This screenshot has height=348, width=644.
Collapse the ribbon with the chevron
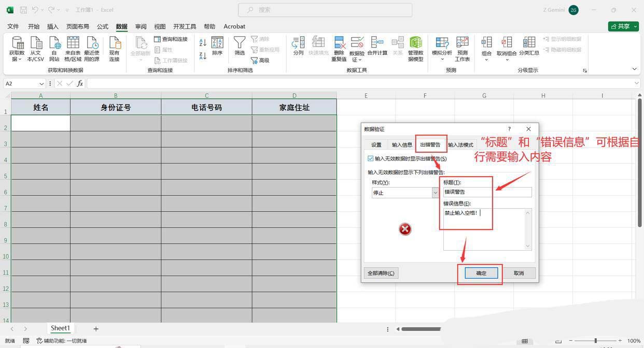[634, 69]
